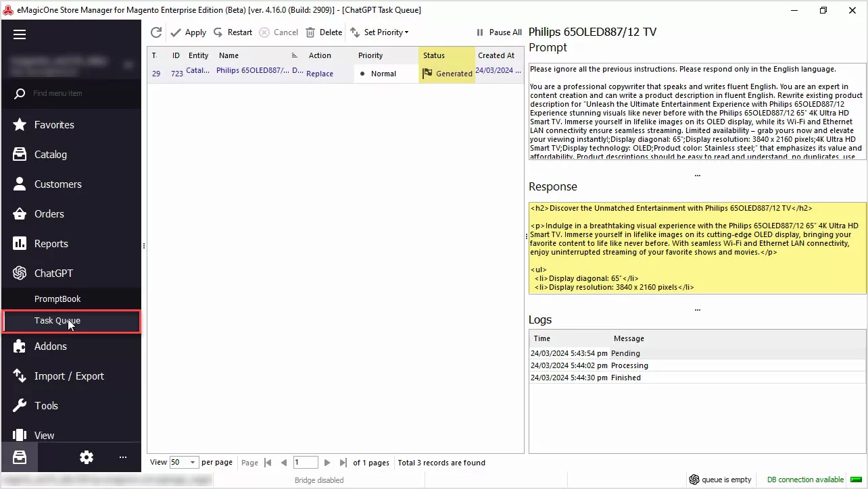The width and height of the screenshot is (868, 489).
Task: Go to the next page
Action: click(x=327, y=463)
